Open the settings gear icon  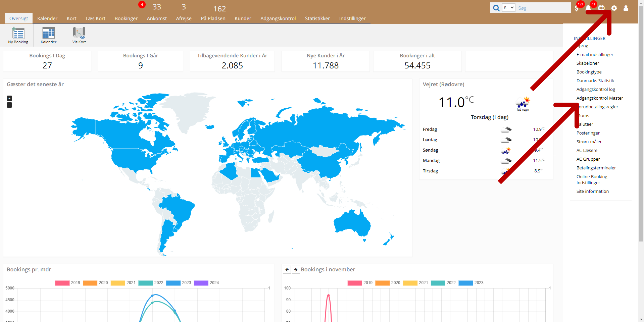pyautogui.click(x=614, y=8)
